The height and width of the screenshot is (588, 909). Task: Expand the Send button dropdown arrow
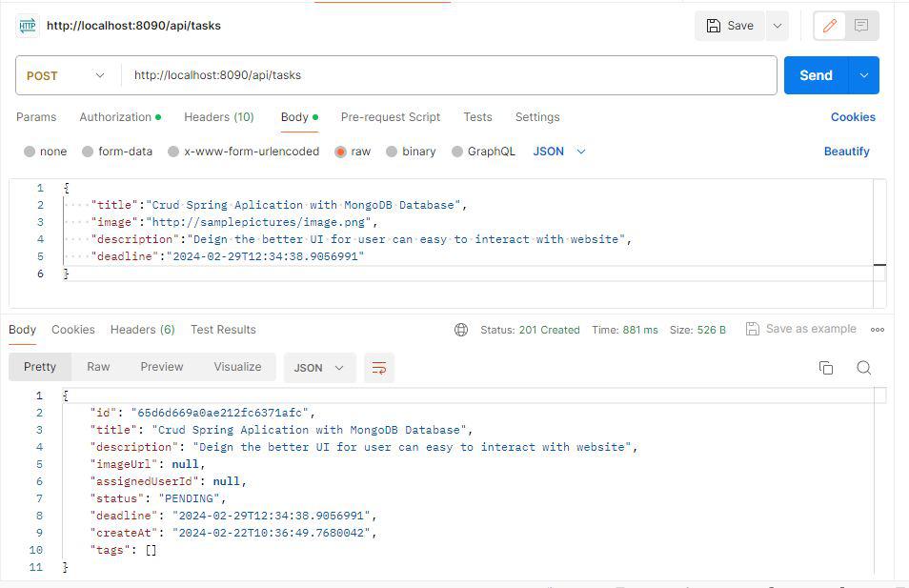(x=864, y=74)
